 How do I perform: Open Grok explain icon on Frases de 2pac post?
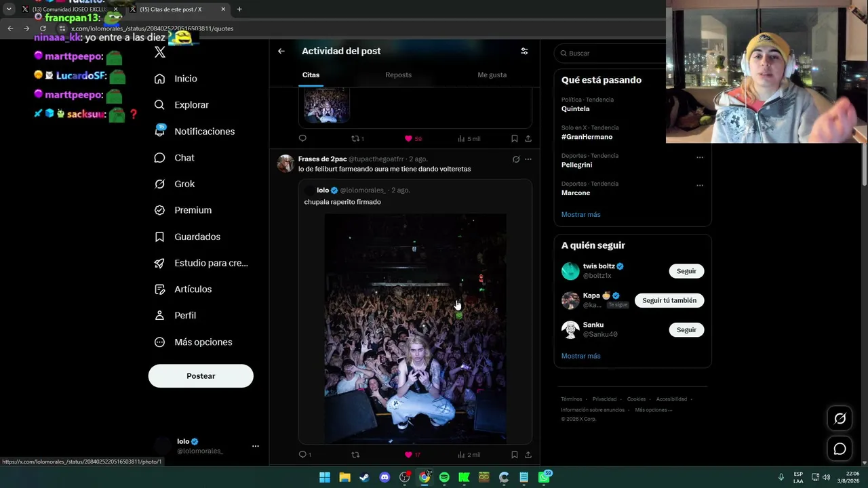click(516, 159)
